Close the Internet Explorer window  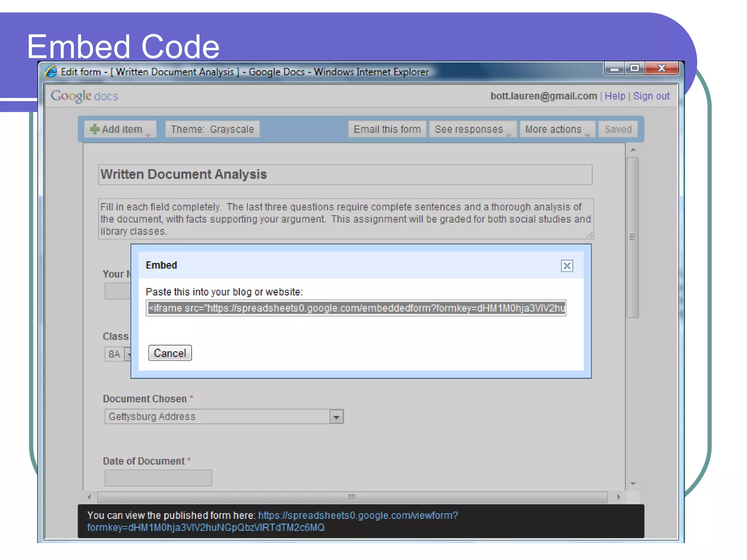click(662, 69)
